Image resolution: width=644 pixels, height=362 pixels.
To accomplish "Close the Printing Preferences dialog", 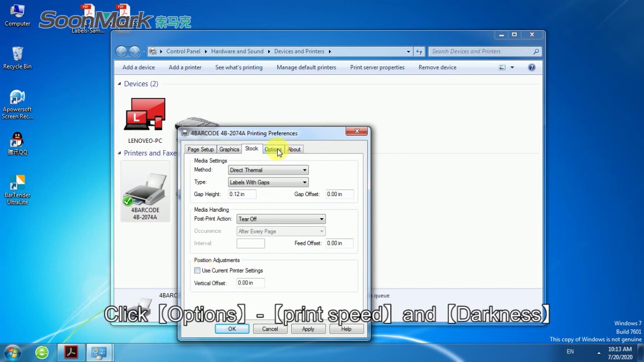I will point(357,132).
